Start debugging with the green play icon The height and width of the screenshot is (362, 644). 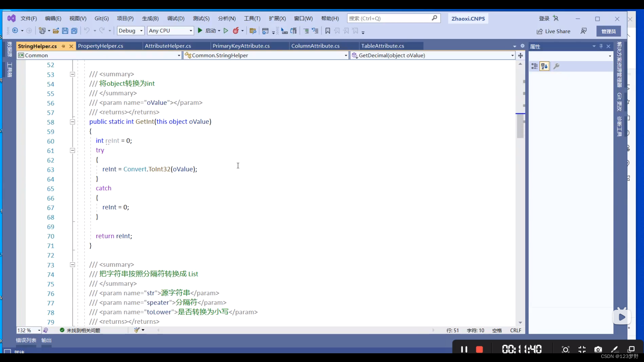pos(200,31)
